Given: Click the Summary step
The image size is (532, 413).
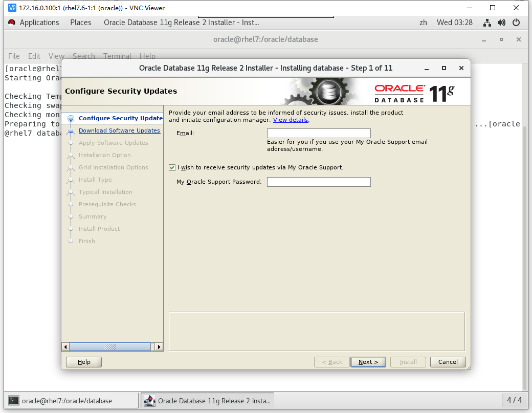Looking at the screenshot, I should (x=93, y=216).
